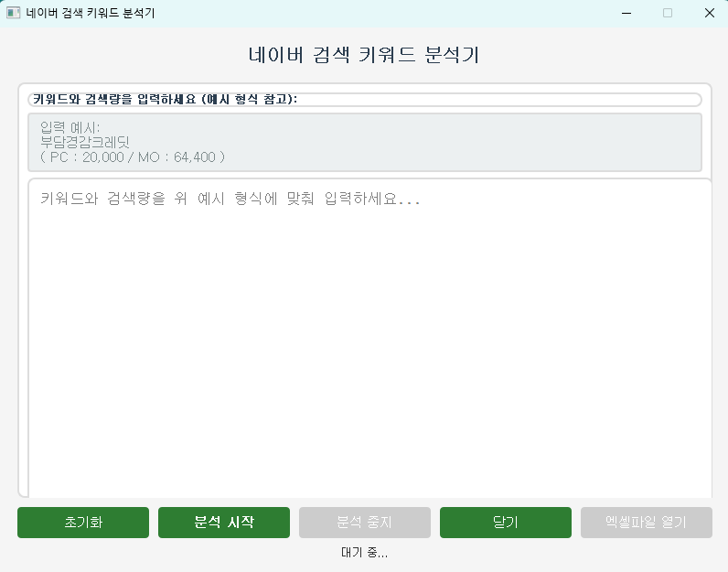Close the app with 닫기 button
This screenshot has width=728, height=572.
point(505,523)
